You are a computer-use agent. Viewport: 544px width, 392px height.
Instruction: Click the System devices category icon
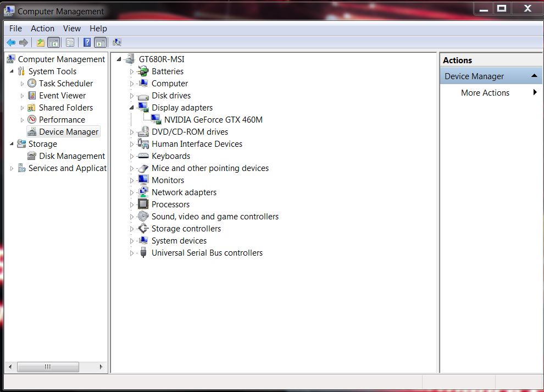(x=143, y=240)
